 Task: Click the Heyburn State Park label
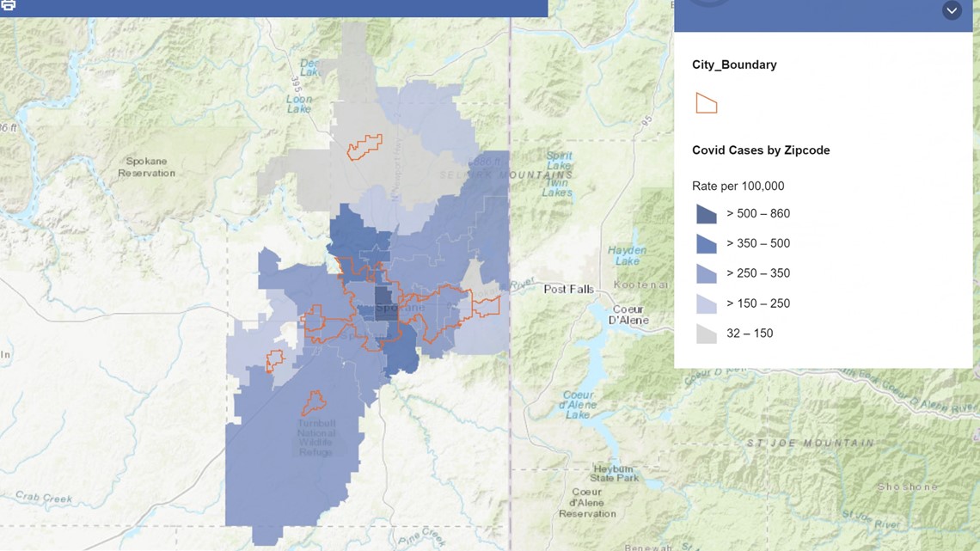click(x=615, y=473)
